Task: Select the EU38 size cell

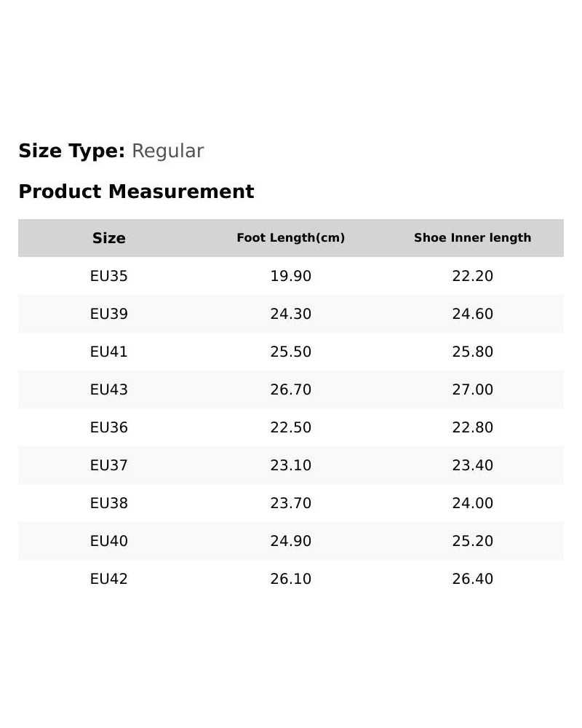Action: [108, 503]
